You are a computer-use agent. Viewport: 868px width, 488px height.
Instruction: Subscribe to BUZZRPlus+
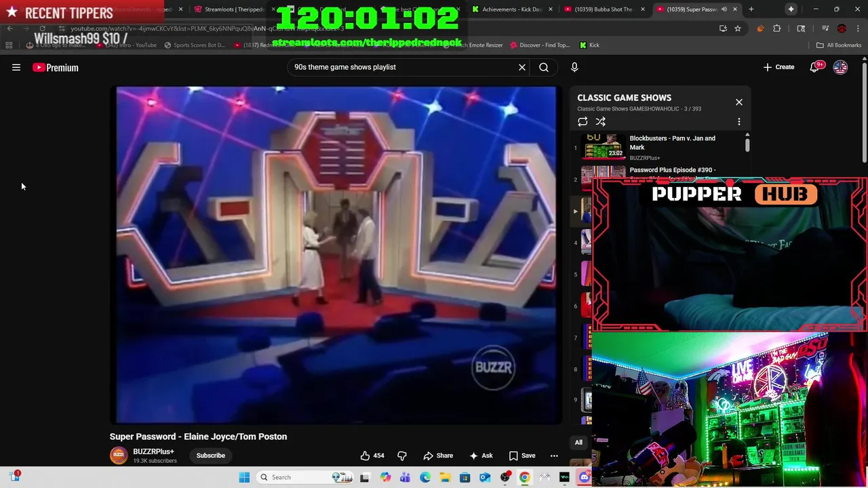(x=211, y=455)
